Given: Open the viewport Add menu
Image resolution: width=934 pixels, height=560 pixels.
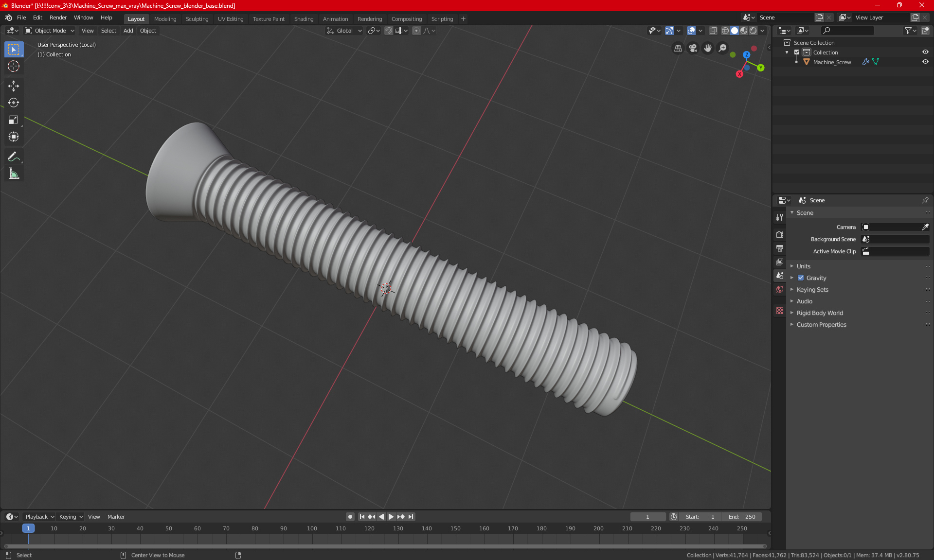Looking at the screenshot, I should click(x=128, y=31).
